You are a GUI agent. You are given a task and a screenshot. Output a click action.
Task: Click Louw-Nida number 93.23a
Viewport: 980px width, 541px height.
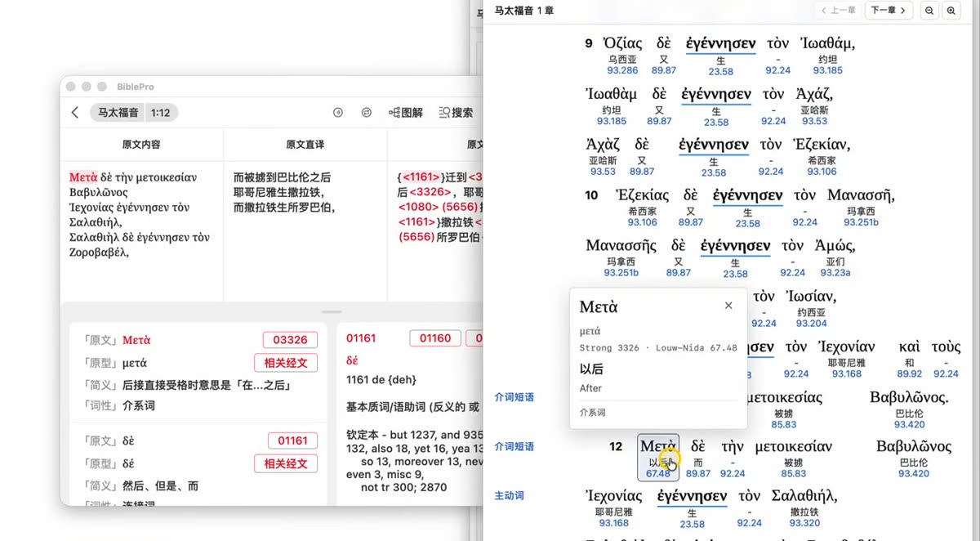coord(835,273)
